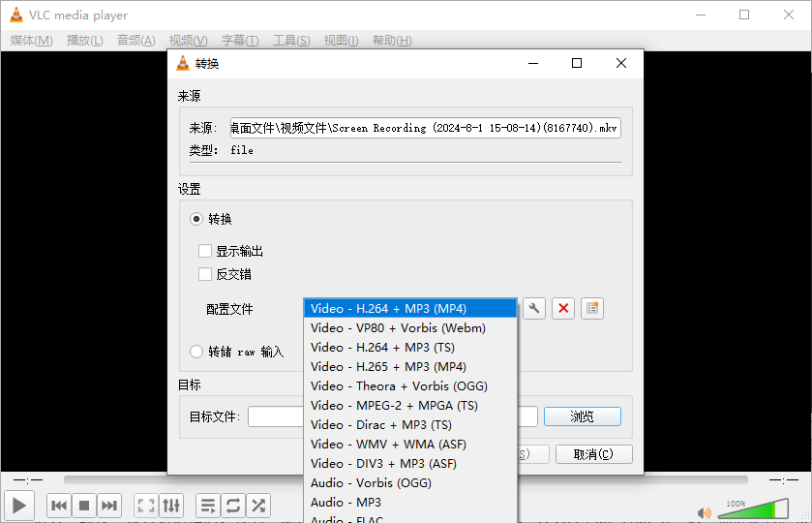Choose Audio - MP3 profile
This screenshot has height=523, width=812.
(410, 502)
